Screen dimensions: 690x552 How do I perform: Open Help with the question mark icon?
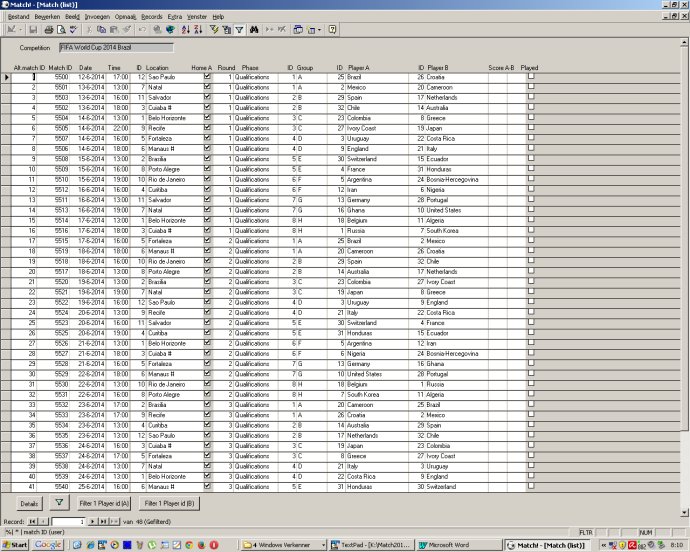pos(333,29)
